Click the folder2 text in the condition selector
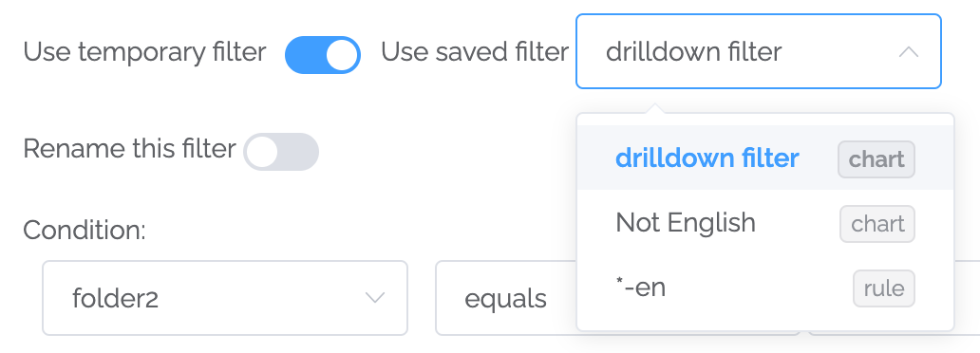 (x=116, y=299)
